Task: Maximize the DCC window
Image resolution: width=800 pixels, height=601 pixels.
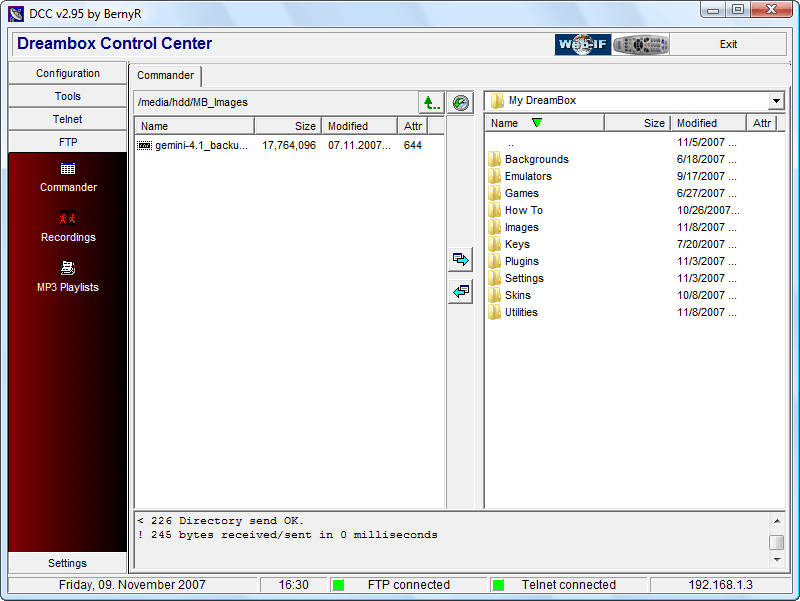Action: pos(738,10)
